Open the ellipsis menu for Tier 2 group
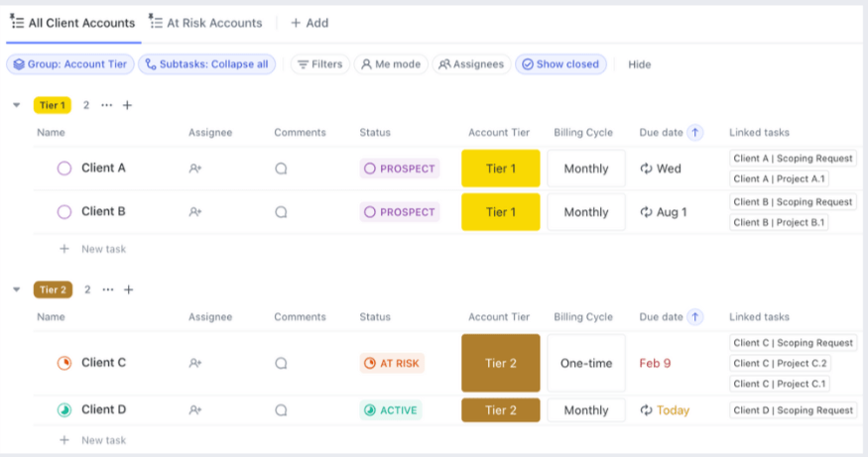The image size is (868, 457). (x=107, y=289)
